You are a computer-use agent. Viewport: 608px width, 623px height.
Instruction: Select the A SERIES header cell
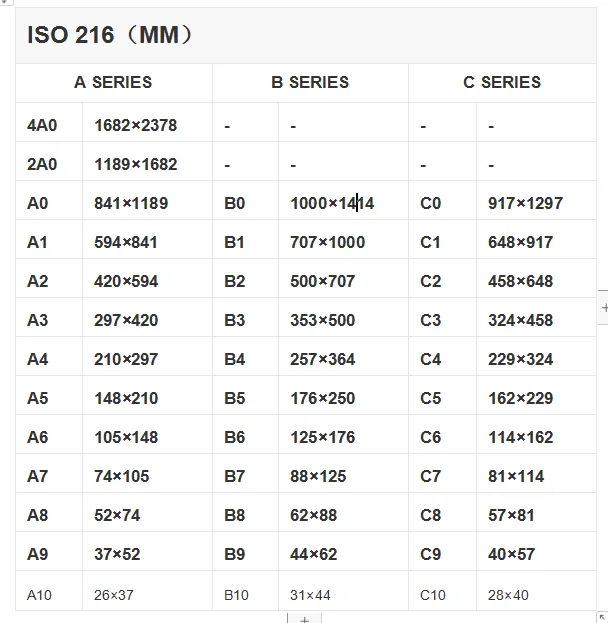113,82
